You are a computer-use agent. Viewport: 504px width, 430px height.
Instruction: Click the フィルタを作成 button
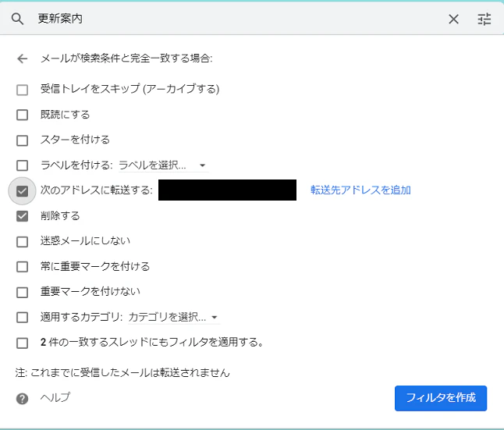[x=441, y=398]
